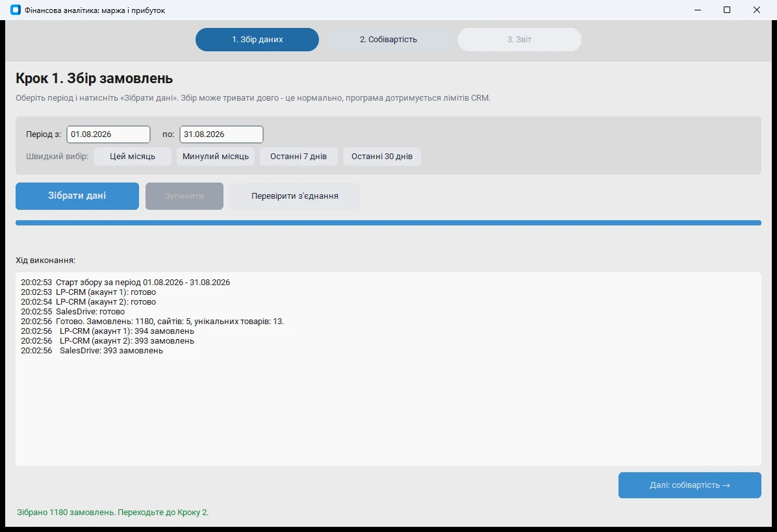Viewport: 777px width, 532px height.
Task: Click the disabled «Зупинити» button
Action: pos(185,196)
